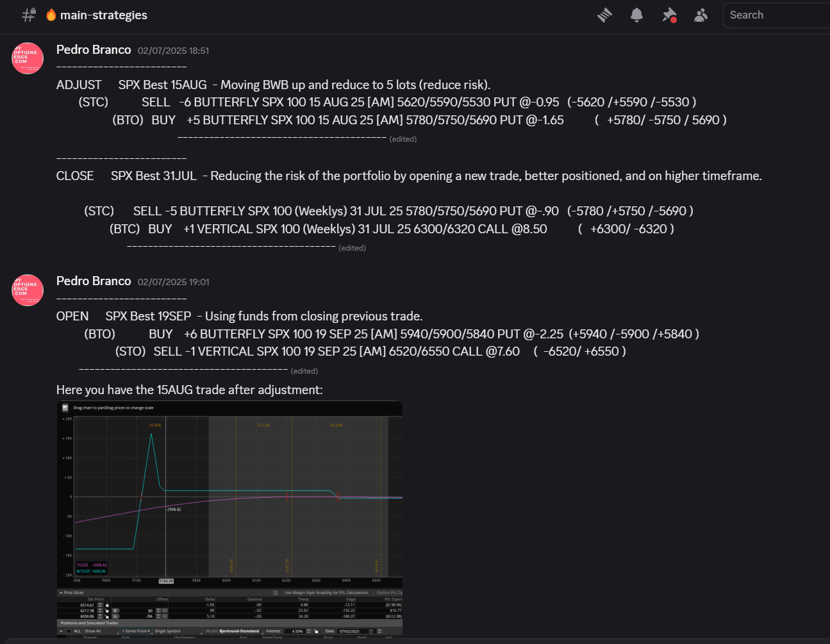Viewport: 830px width, 644px height.
Task: Click the main-strategies channel name
Action: tap(103, 15)
